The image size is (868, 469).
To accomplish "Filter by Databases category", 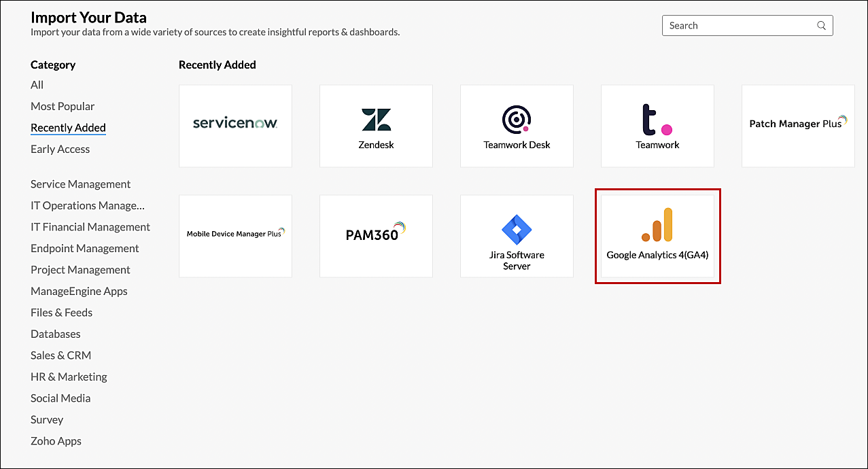I will 55,334.
